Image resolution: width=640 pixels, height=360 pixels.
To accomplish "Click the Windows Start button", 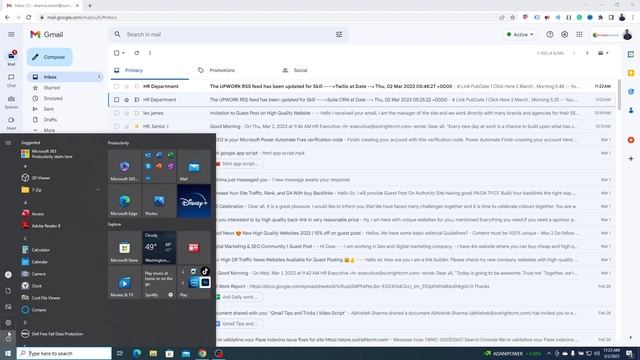I will [x=8, y=353].
